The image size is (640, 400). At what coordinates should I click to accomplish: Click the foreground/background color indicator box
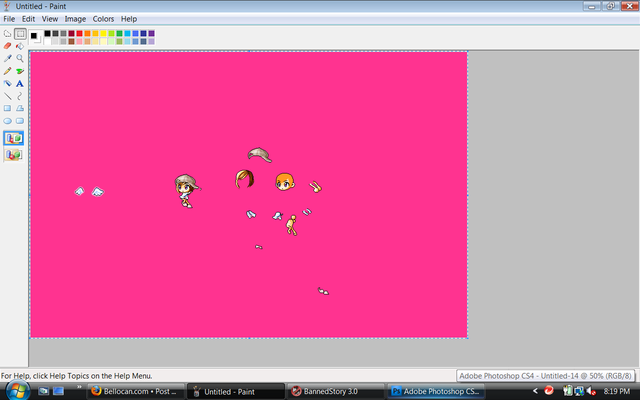click(x=36, y=37)
